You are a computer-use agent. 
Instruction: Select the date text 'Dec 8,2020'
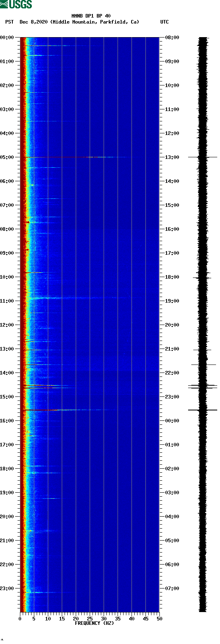pos(33,22)
